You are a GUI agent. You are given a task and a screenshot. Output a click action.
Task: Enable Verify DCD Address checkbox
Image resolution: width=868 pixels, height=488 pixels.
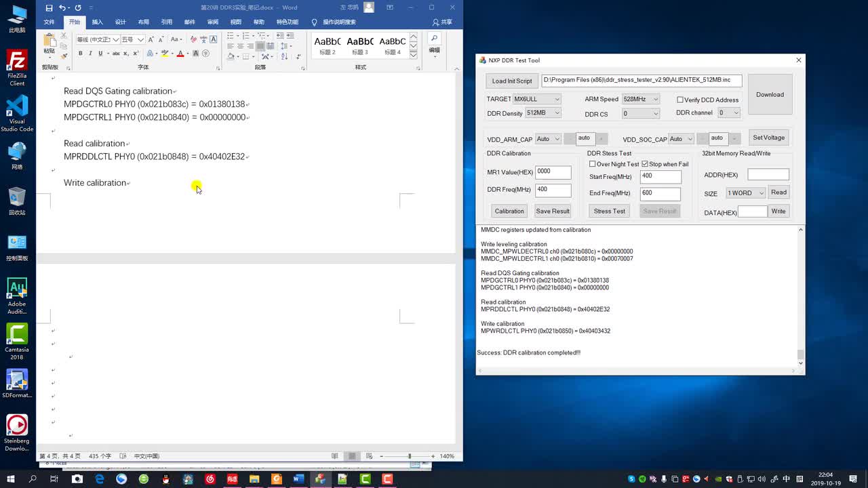680,100
